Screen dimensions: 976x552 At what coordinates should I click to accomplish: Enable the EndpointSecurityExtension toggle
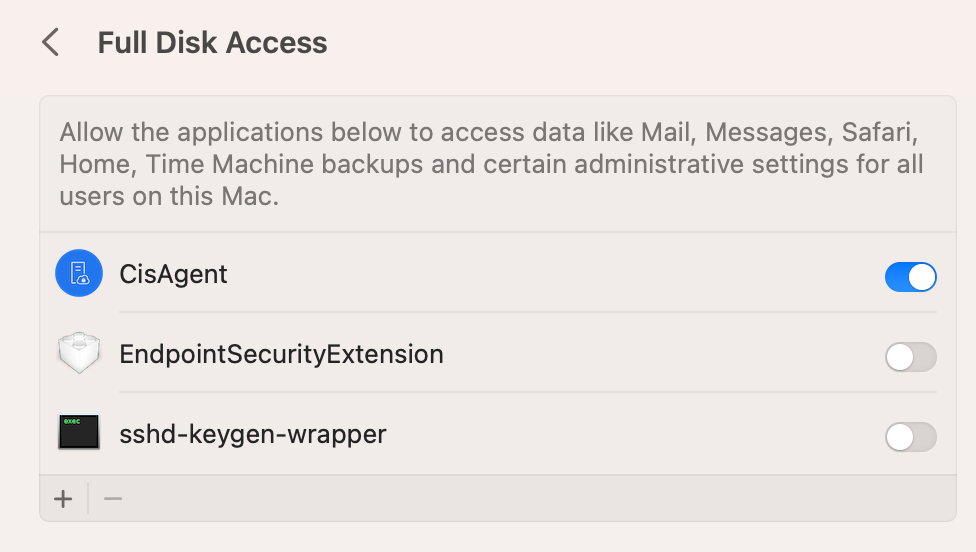[x=910, y=357]
